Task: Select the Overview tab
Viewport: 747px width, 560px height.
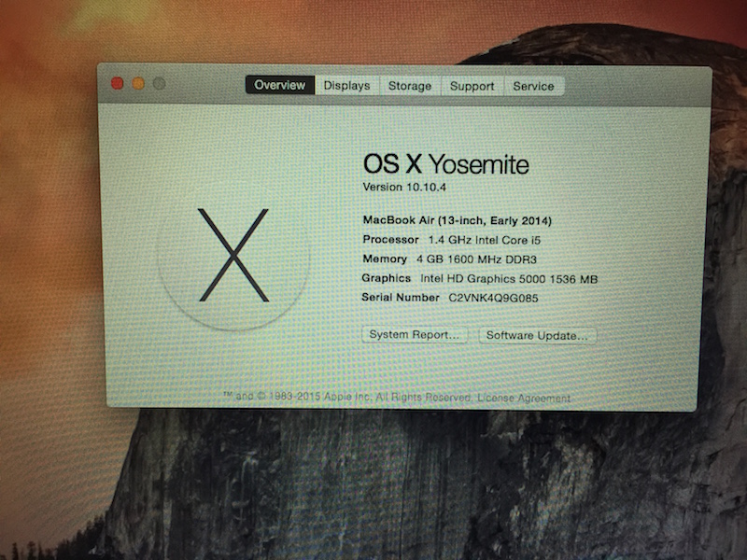Action: click(280, 85)
